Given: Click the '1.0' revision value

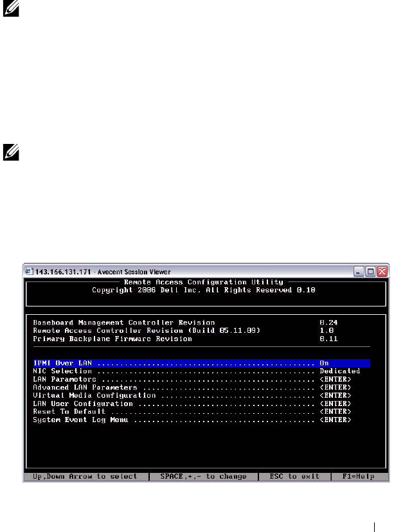Looking at the screenshot, I should [x=327, y=331].
